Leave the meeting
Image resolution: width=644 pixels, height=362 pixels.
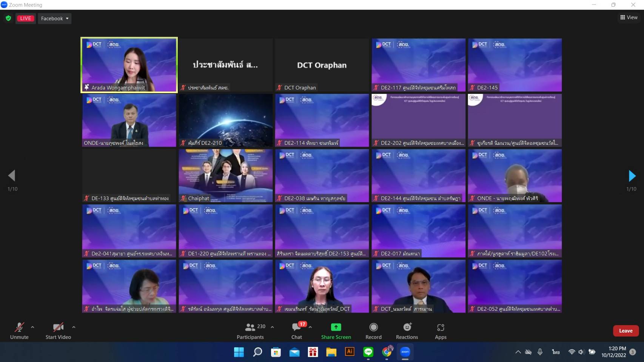tap(626, 331)
